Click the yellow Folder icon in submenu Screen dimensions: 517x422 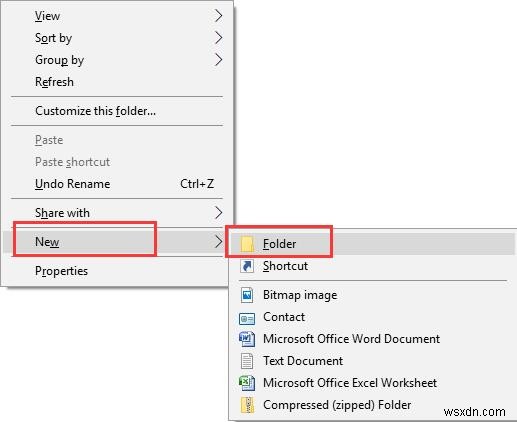247,244
